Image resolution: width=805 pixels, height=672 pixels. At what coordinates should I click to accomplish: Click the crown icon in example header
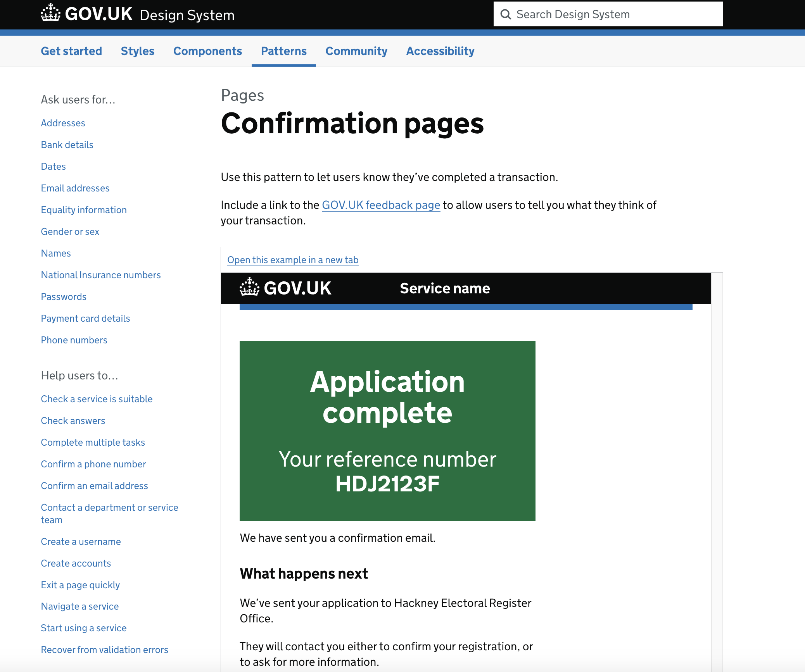(249, 288)
